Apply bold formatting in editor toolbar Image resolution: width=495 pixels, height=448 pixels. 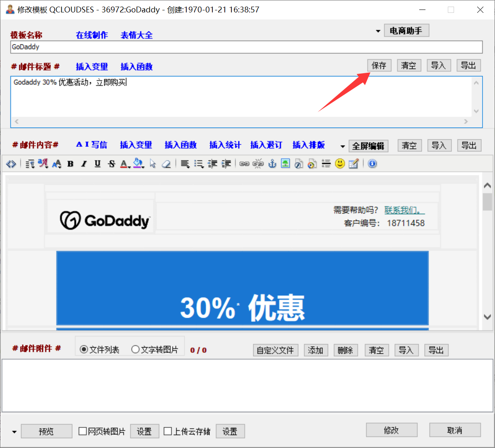tap(70, 164)
